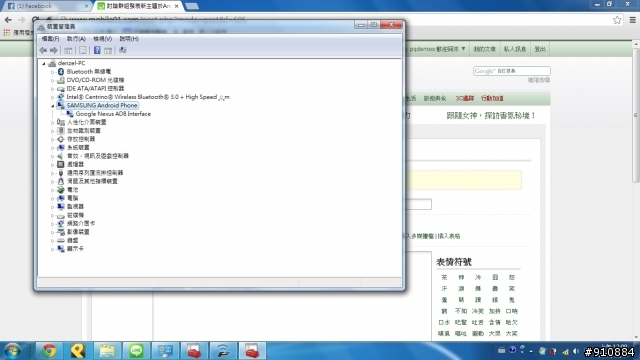
Task: Open the 檢視(V) menu
Action: coord(102,39)
